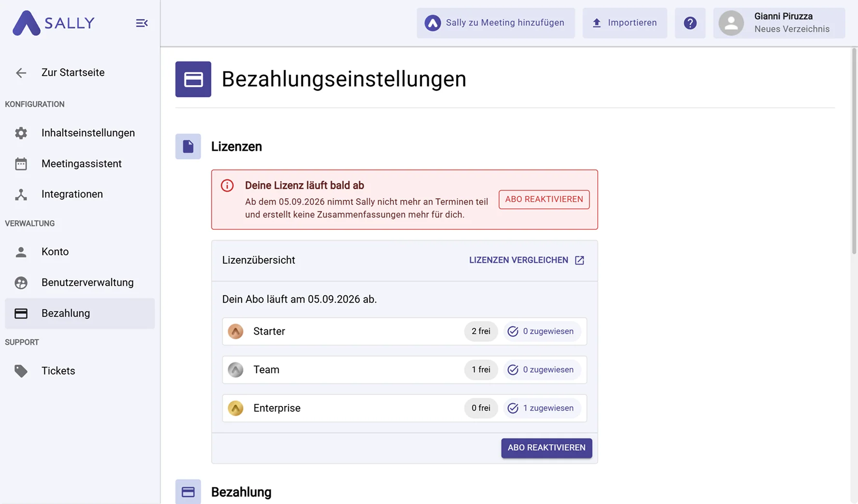This screenshot has height=504, width=858.
Task: Open help question mark
Action: pos(690,23)
